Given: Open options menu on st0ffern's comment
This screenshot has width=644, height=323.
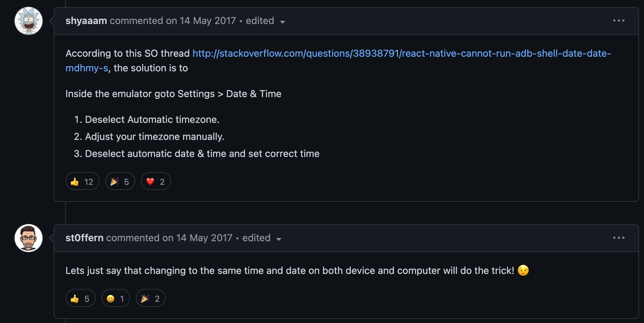Looking at the screenshot, I should [x=619, y=238].
